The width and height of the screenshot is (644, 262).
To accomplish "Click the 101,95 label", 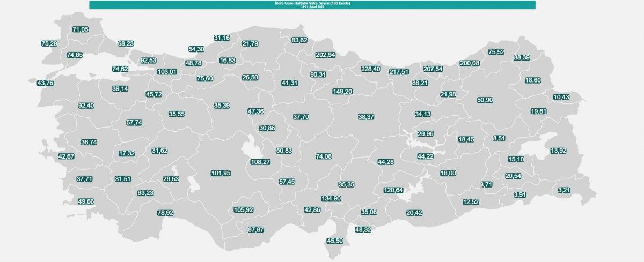I will [x=221, y=173].
